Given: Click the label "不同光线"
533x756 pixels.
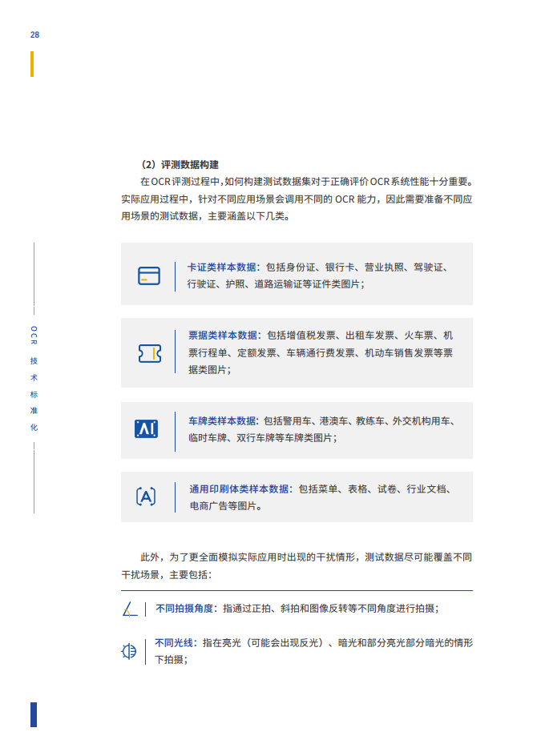Looking at the screenshot, I should click(176, 643).
